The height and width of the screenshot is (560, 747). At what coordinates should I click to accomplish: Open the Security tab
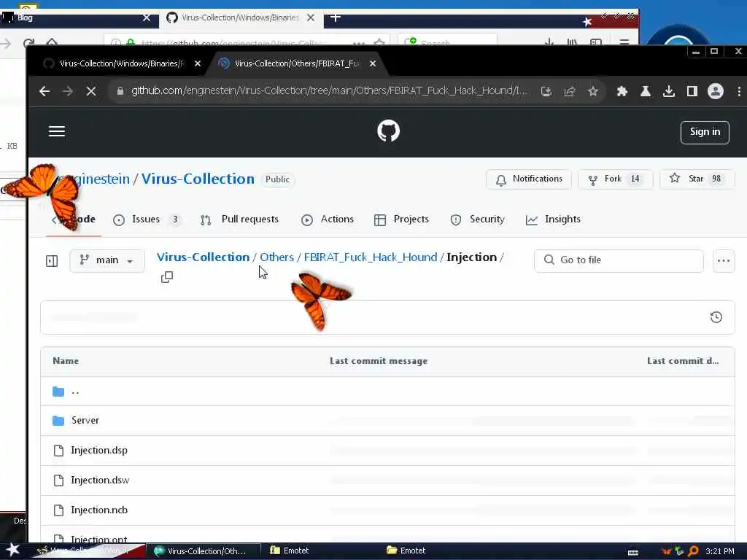pyautogui.click(x=477, y=219)
